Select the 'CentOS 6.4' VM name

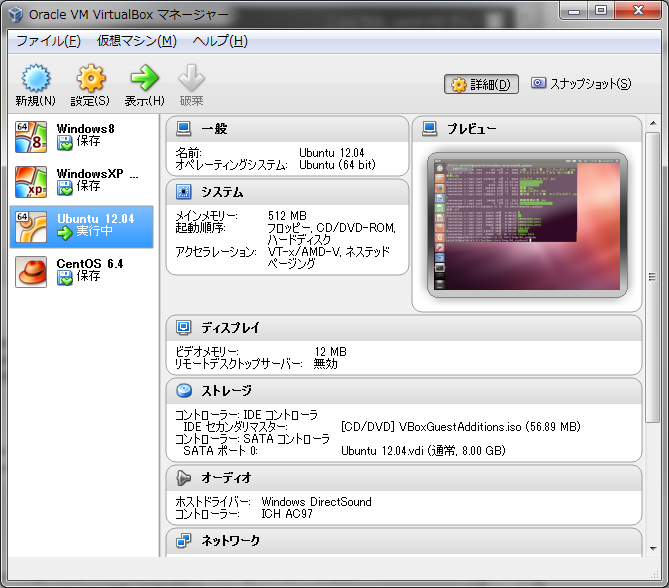click(90, 264)
